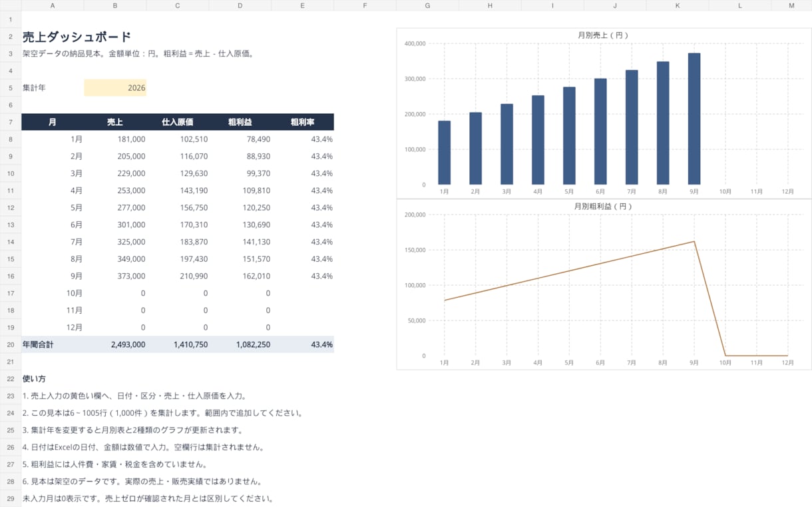Select the annual total cell 2,493,000

(115, 344)
